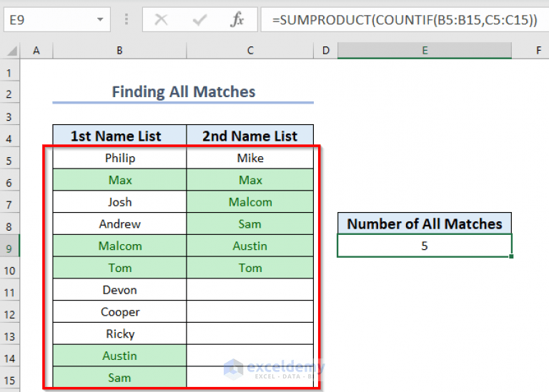Select the cell containing Josh
The height and width of the screenshot is (392, 549).
click(119, 202)
